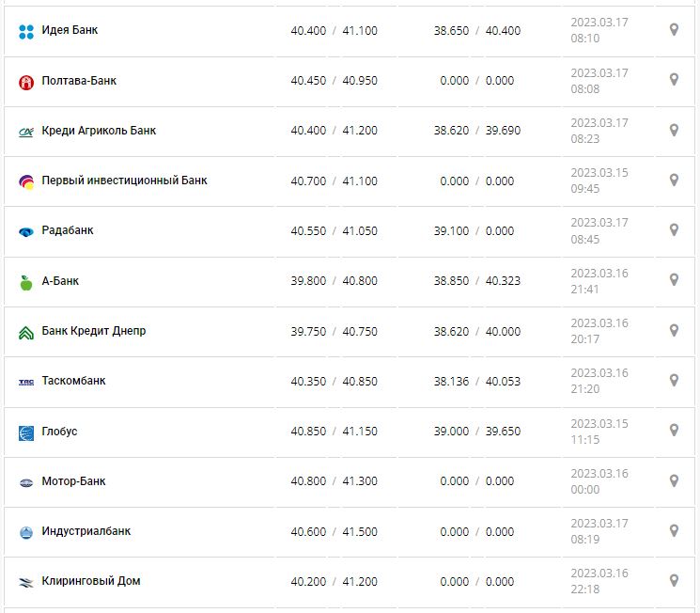The image size is (700, 613).
Task: Click the Индустриалбанк logo icon
Action: tap(26, 532)
